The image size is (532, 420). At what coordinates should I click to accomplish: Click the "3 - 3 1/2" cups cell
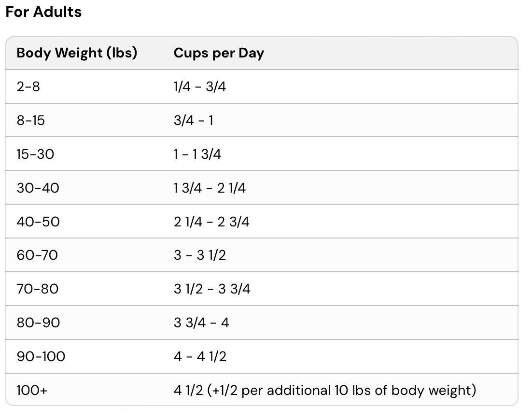point(200,255)
